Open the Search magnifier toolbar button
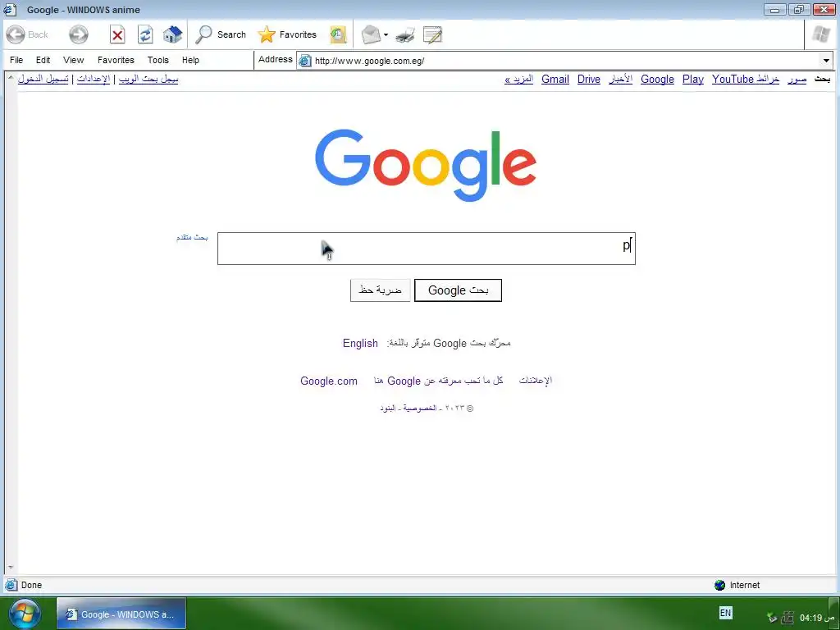840x630 pixels. click(x=221, y=34)
